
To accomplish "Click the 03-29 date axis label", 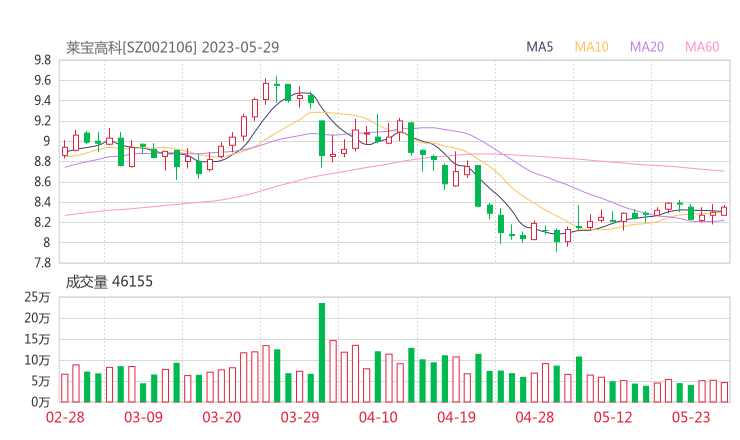I will tap(300, 417).
